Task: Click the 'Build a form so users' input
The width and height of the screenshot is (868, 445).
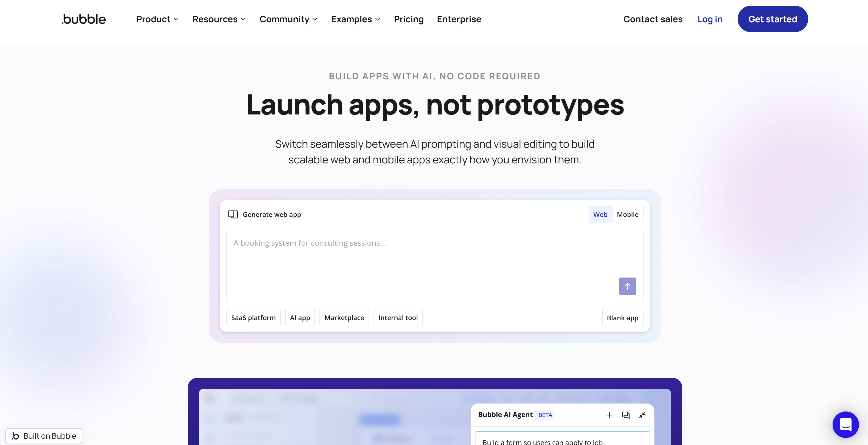Action: click(562, 439)
